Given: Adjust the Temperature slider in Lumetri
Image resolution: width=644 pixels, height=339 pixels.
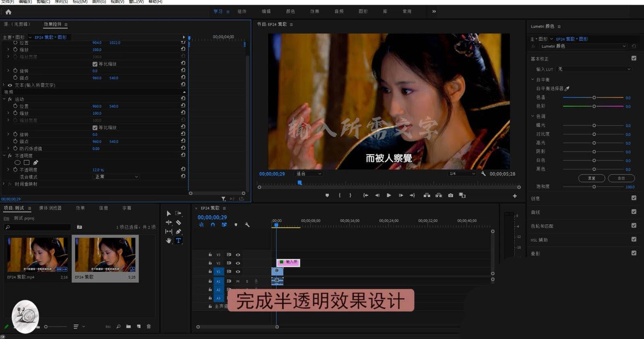Looking at the screenshot, I should (x=593, y=98).
